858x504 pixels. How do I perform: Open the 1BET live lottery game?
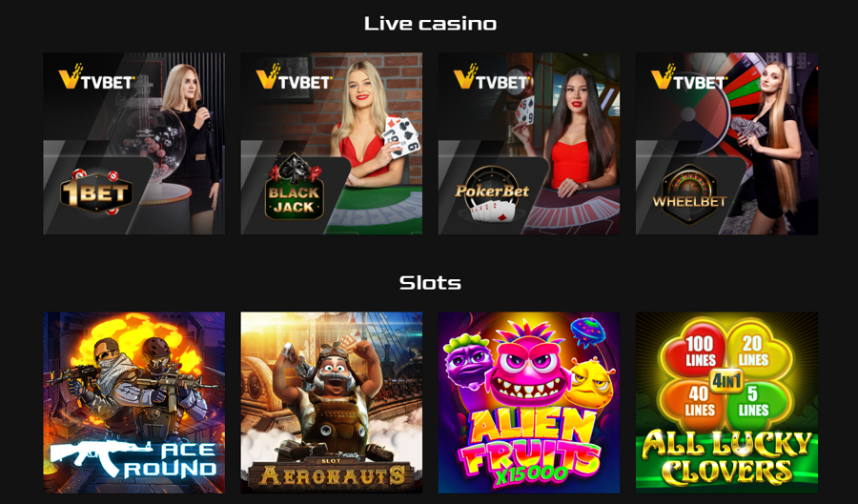pos(134,143)
